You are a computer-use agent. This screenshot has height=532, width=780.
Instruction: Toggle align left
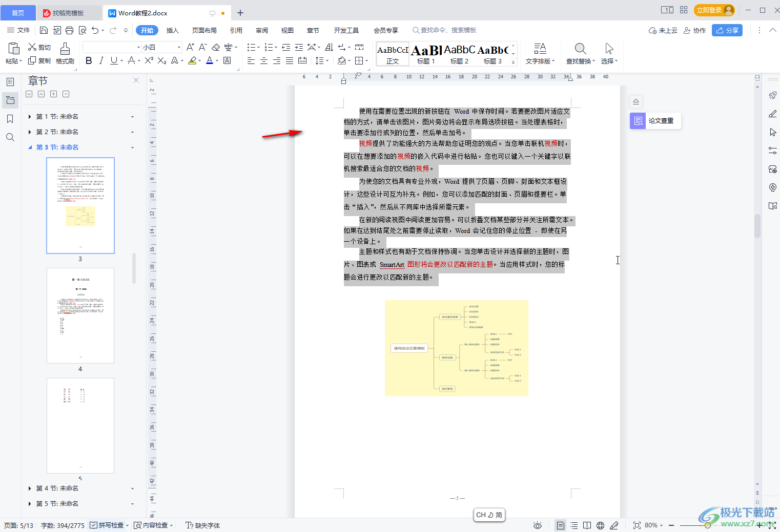click(x=251, y=60)
